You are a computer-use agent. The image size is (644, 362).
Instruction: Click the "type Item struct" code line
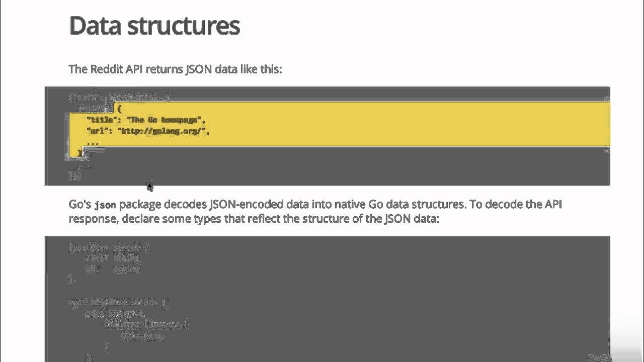coord(109,247)
